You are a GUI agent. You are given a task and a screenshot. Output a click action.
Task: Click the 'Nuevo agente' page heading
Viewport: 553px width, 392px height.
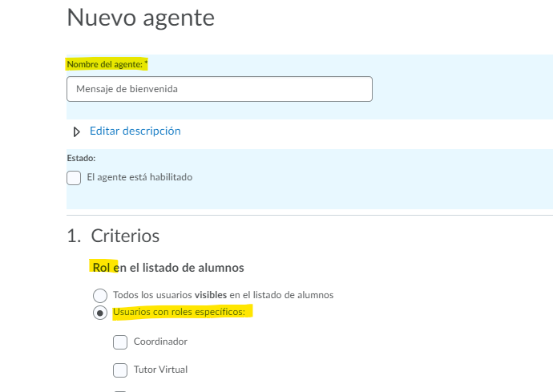pyautogui.click(x=141, y=18)
